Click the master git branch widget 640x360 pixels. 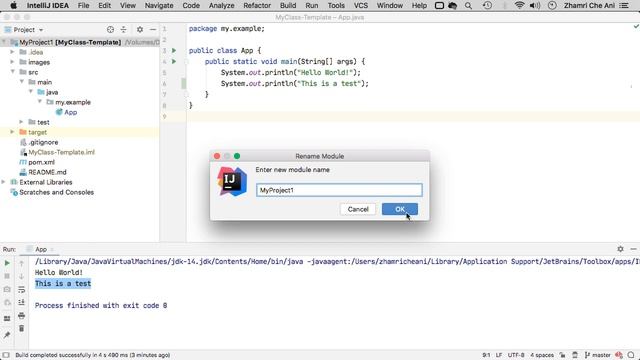[598, 355]
